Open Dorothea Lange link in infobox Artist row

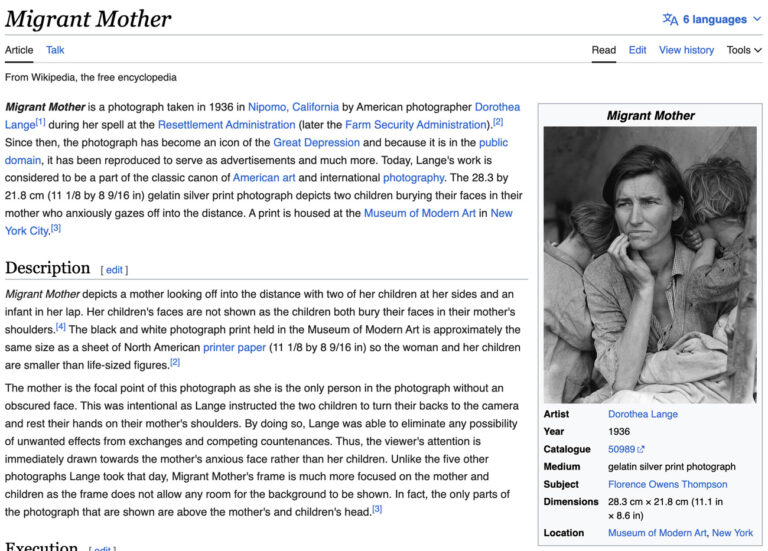(x=643, y=414)
